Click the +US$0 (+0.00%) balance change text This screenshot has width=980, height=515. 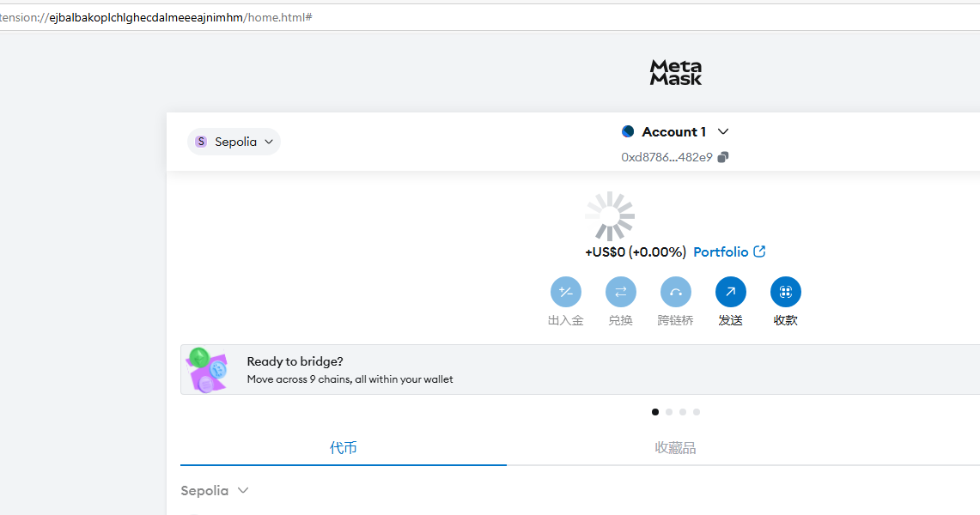tap(635, 252)
